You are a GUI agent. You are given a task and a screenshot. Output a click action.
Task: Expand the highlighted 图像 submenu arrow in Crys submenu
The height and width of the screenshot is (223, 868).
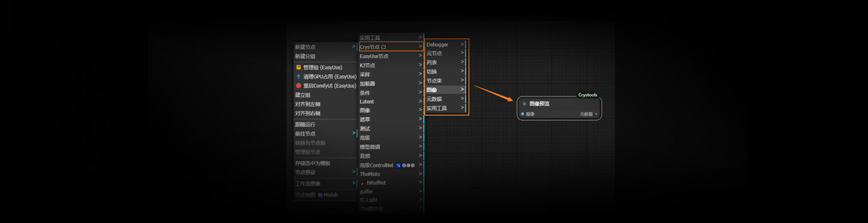tap(463, 89)
